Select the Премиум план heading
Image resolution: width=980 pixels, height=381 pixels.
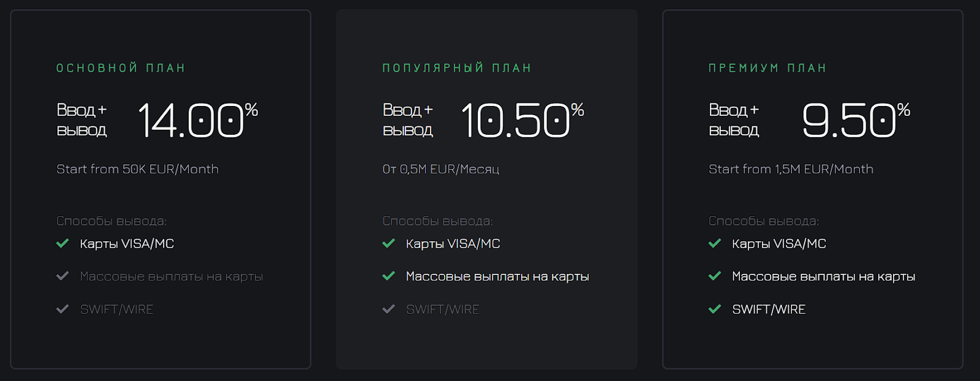pos(767,68)
